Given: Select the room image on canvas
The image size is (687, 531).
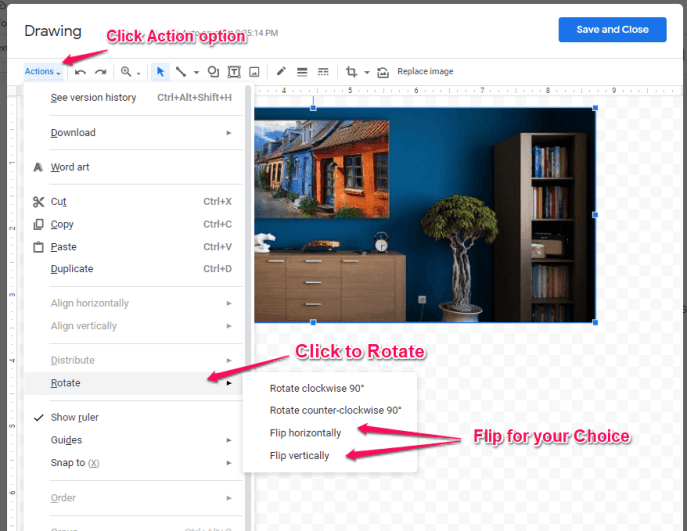Looking at the screenshot, I should tap(425, 215).
